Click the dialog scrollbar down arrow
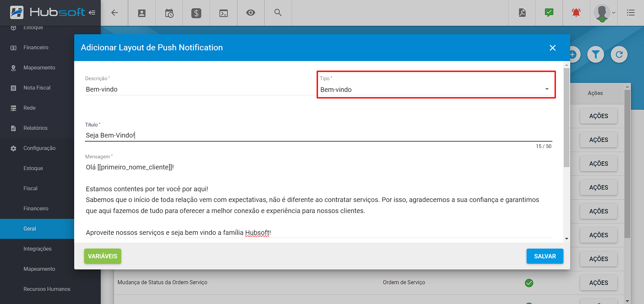Image resolution: width=644 pixels, height=304 pixels. (566, 239)
